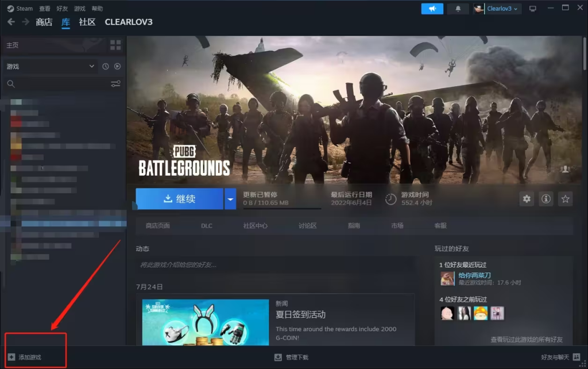The height and width of the screenshot is (369, 588).
Task: Open the 客服 link
Action: (440, 226)
